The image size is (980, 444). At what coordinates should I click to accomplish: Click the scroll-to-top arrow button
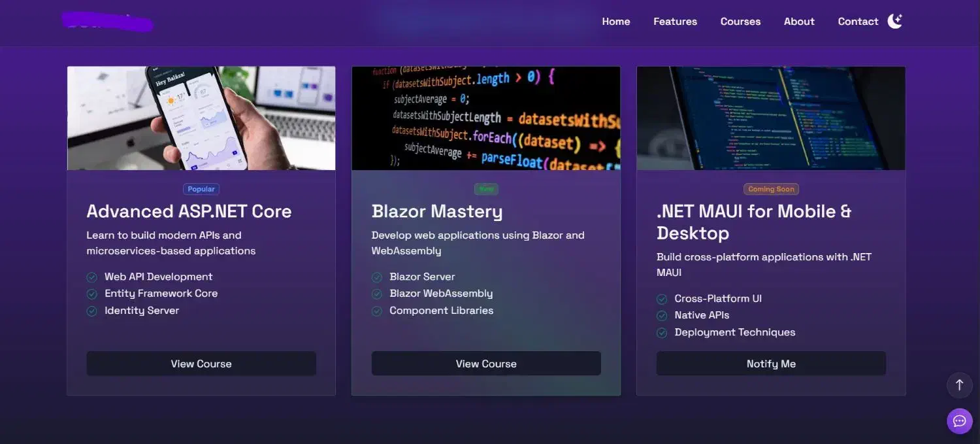click(x=959, y=385)
